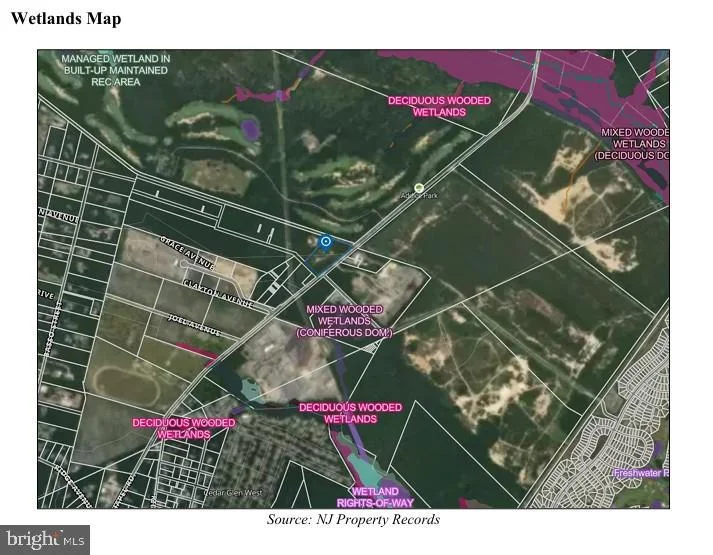Viewport: 713px width, 555px height.
Task: Click the Wetlands Map heading
Action: (x=66, y=19)
